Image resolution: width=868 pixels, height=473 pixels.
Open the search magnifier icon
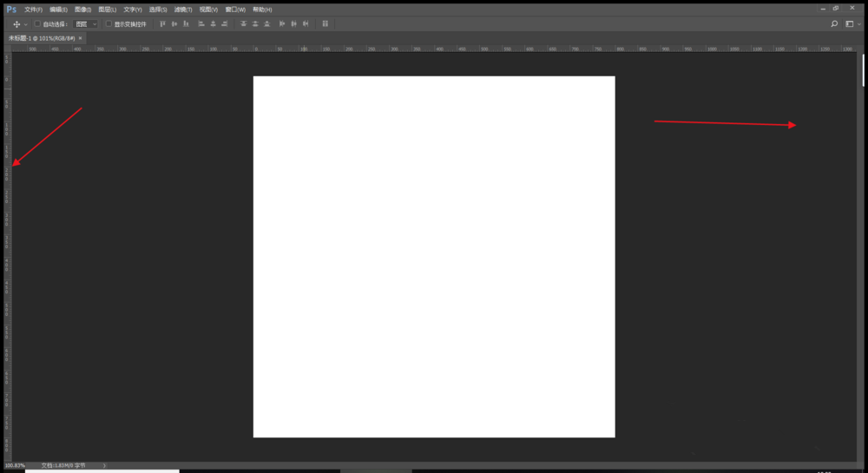point(834,23)
